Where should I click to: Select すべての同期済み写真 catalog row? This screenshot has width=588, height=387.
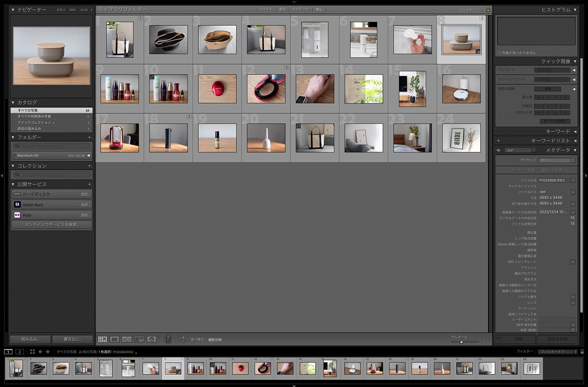(x=51, y=116)
